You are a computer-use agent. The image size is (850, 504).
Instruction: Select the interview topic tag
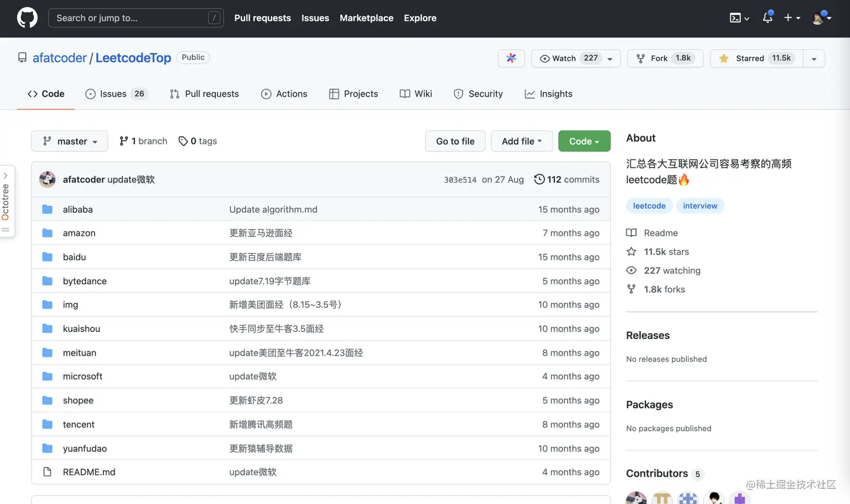point(700,206)
